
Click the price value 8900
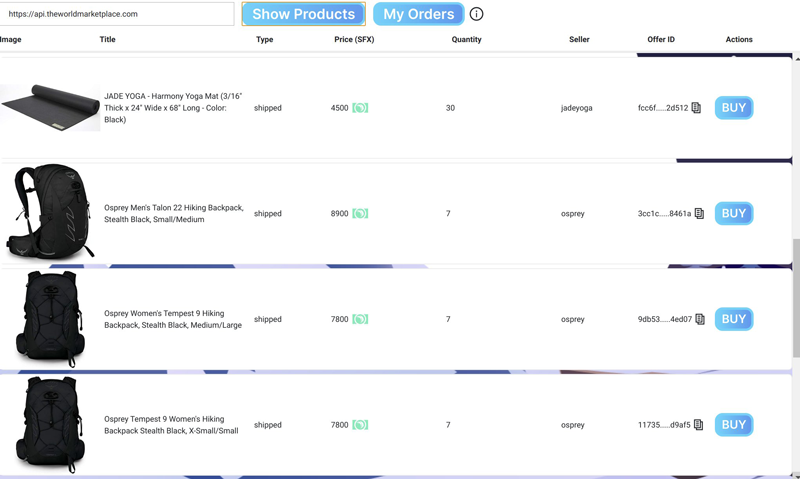[x=339, y=213]
